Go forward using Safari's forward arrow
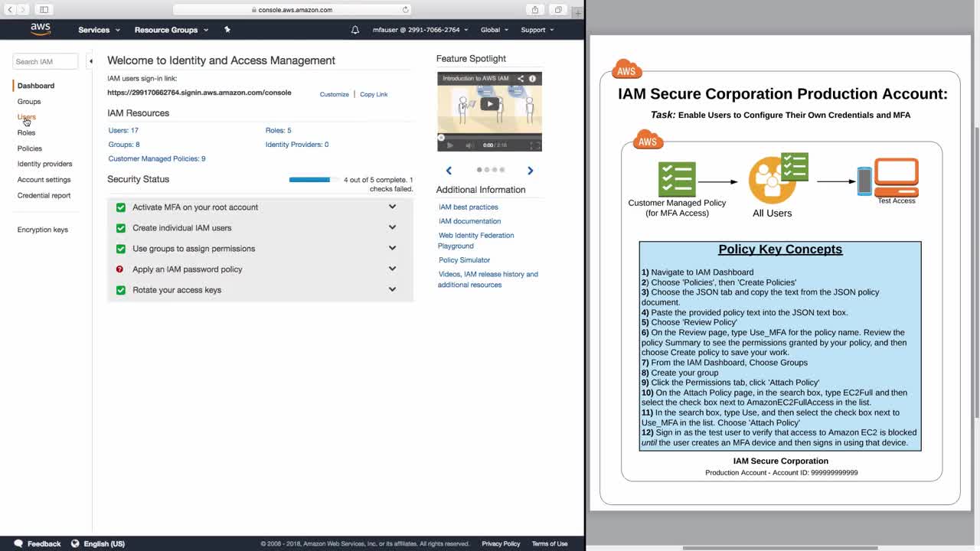 coord(23,10)
